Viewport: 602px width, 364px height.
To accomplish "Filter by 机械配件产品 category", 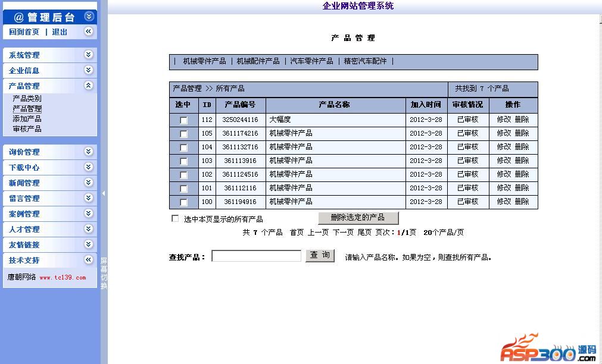I will point(258,61).
